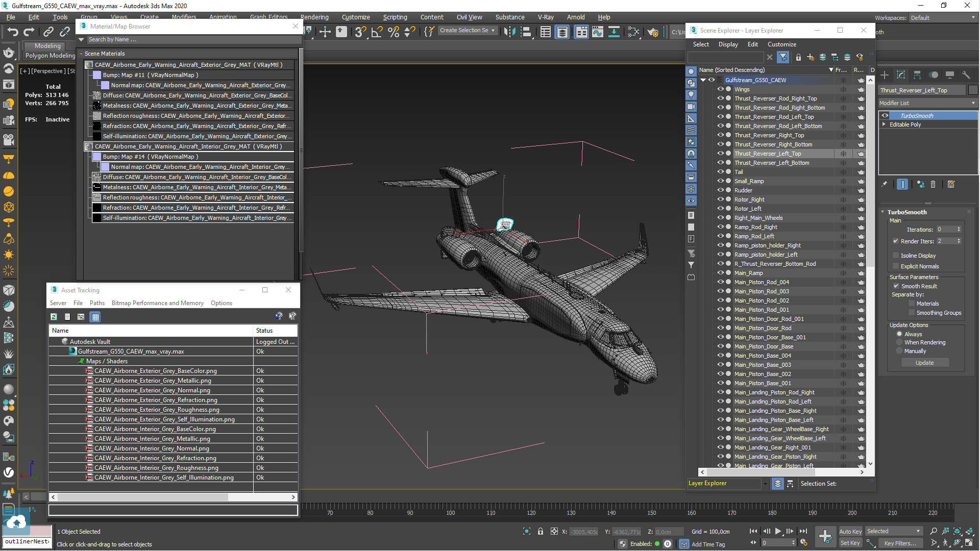Enable the Explicit Normals checkbox
This screenshot has height=551, width=980.
[896, 266]
